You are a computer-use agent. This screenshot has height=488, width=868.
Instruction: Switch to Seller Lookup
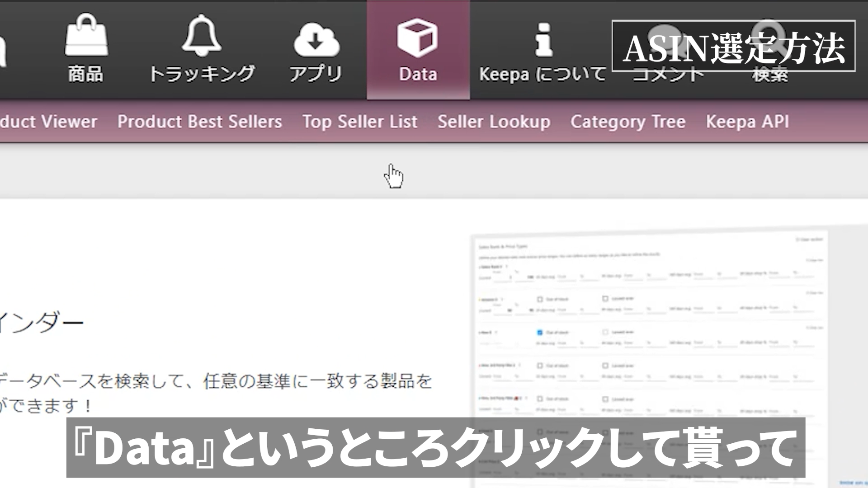point(494,122)
